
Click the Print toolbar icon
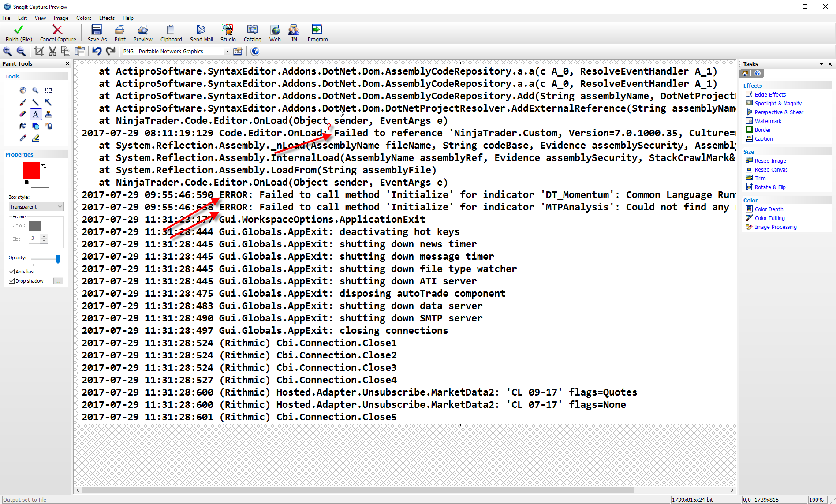point(119,30)
